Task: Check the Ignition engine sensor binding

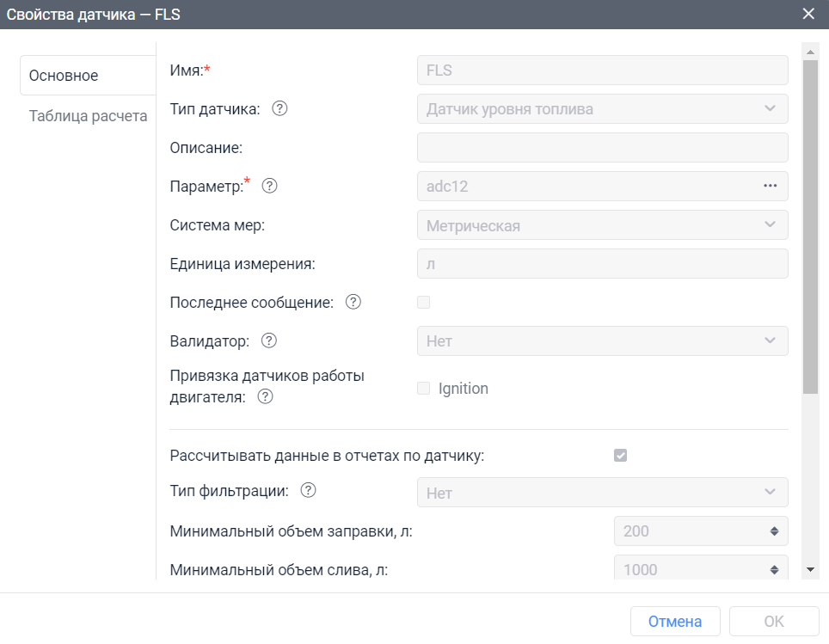Action: click(x=423, y=388)
